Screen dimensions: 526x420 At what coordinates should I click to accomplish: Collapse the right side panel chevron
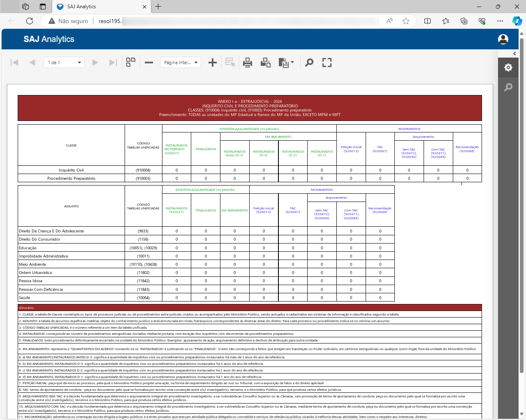514,53
